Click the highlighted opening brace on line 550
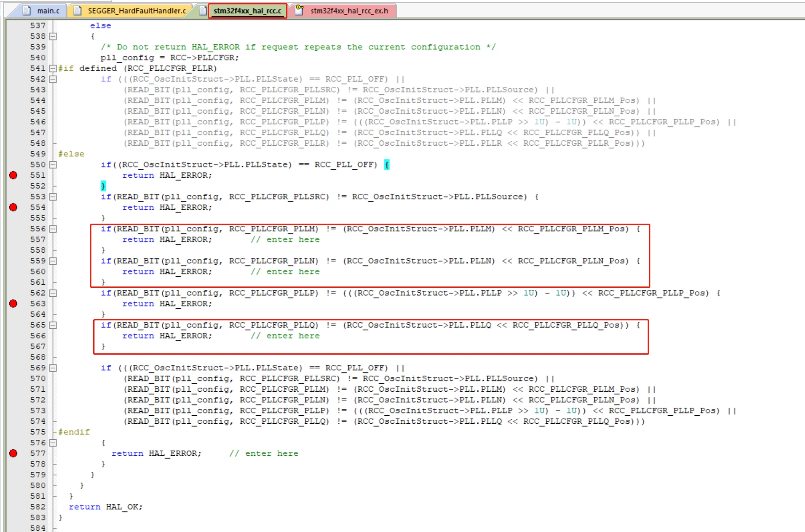The width and height of the screenshot is (805, 532). 387,164
